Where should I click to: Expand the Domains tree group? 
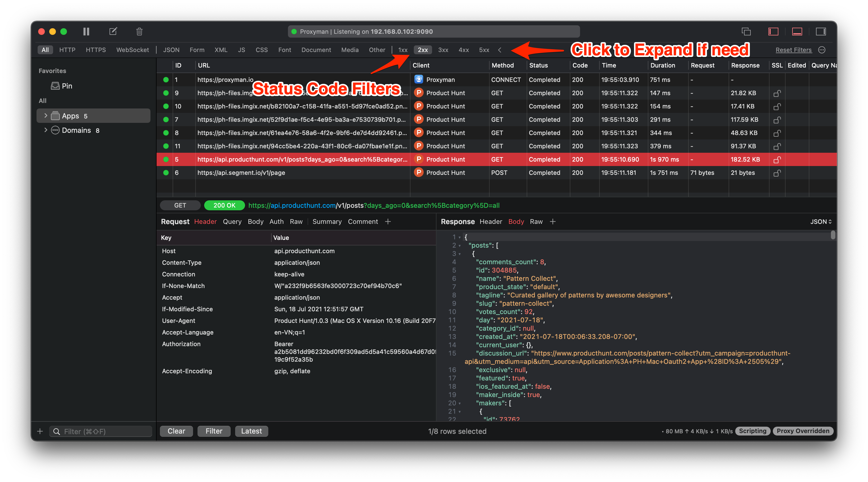pyautogui.click(x=45, y=130)
